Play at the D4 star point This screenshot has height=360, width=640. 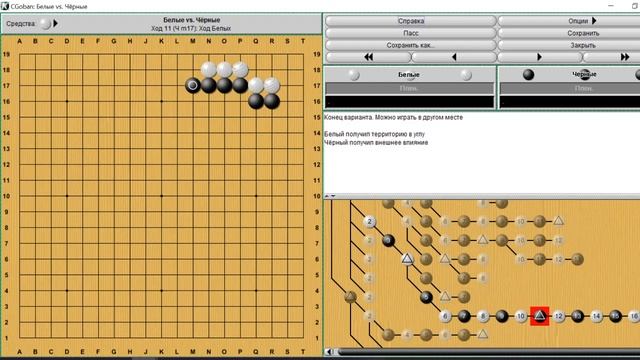[67, 291]
